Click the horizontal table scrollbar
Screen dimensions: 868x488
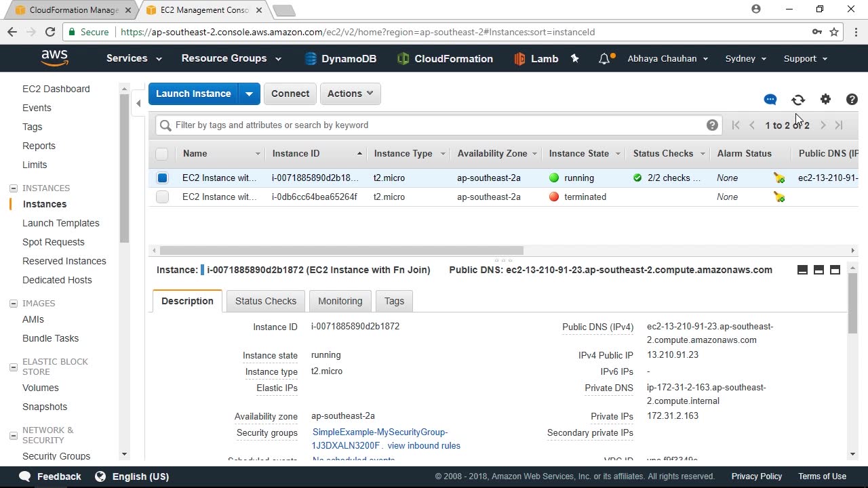341,251
